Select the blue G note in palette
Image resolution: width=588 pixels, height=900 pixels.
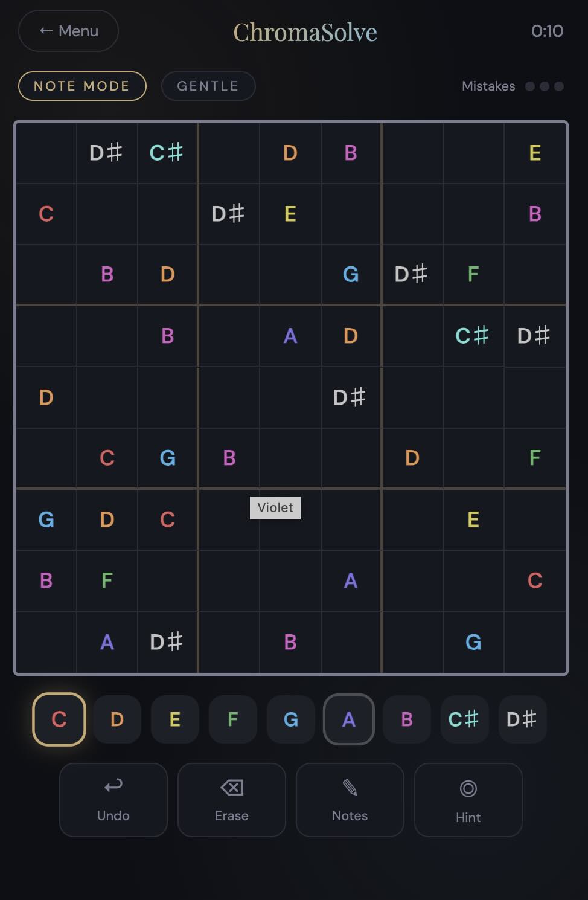point(291,719)
